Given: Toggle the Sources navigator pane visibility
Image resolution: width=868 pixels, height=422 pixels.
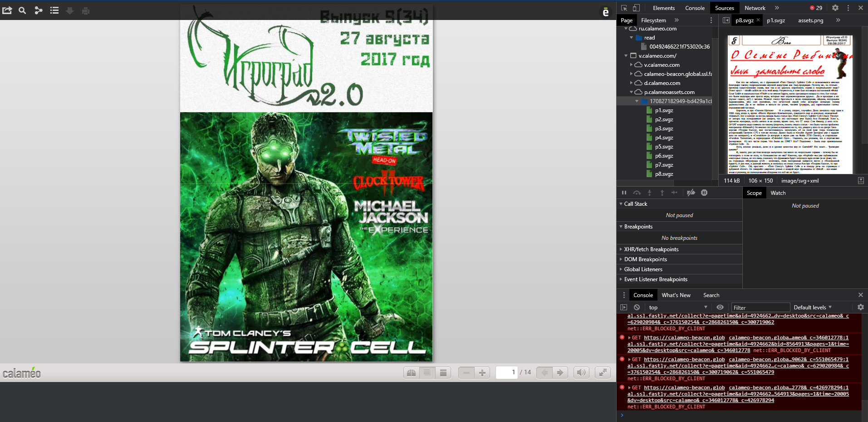Looking at the screenshot, I should (726, 20).
